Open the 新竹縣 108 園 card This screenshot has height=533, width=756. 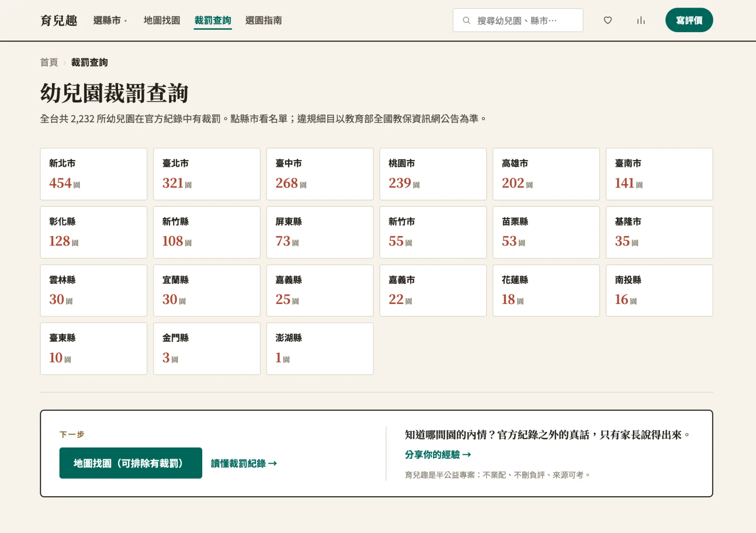point(206,232)
